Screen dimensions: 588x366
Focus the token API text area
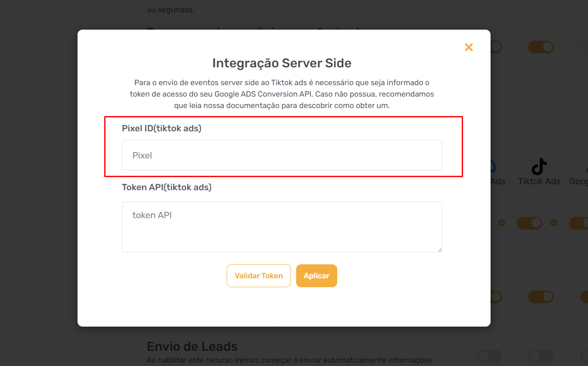click(x=282, y=227)
